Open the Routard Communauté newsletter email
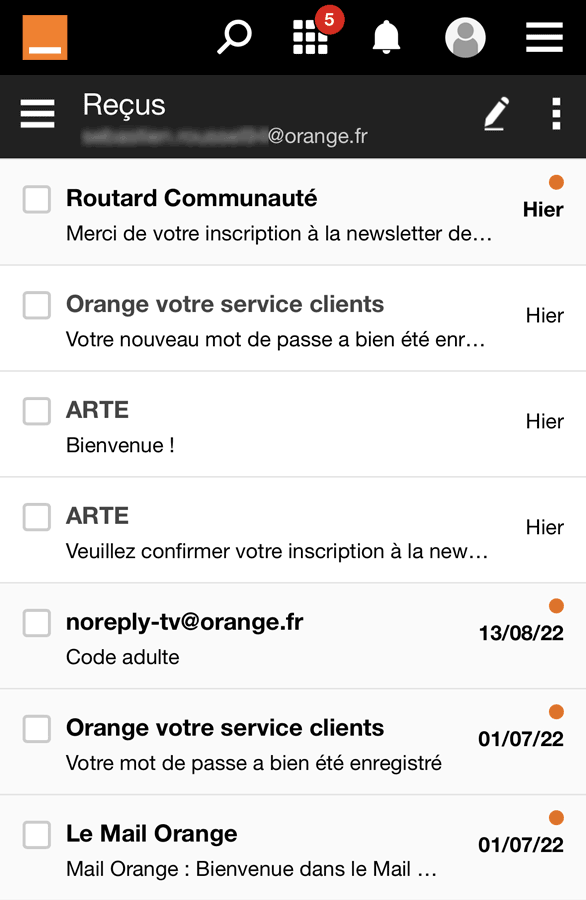This screenshot has height=900, width=586. pos(293,212)
